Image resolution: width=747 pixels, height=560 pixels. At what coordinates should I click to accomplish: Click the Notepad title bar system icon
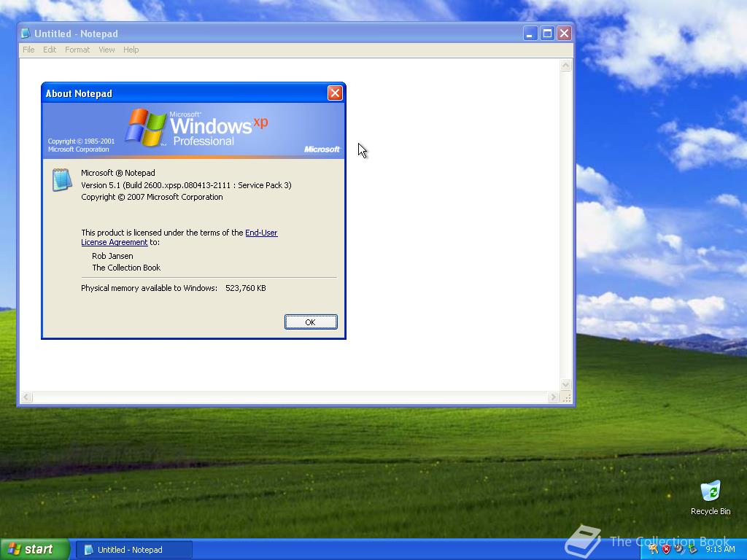click(26, 34)
